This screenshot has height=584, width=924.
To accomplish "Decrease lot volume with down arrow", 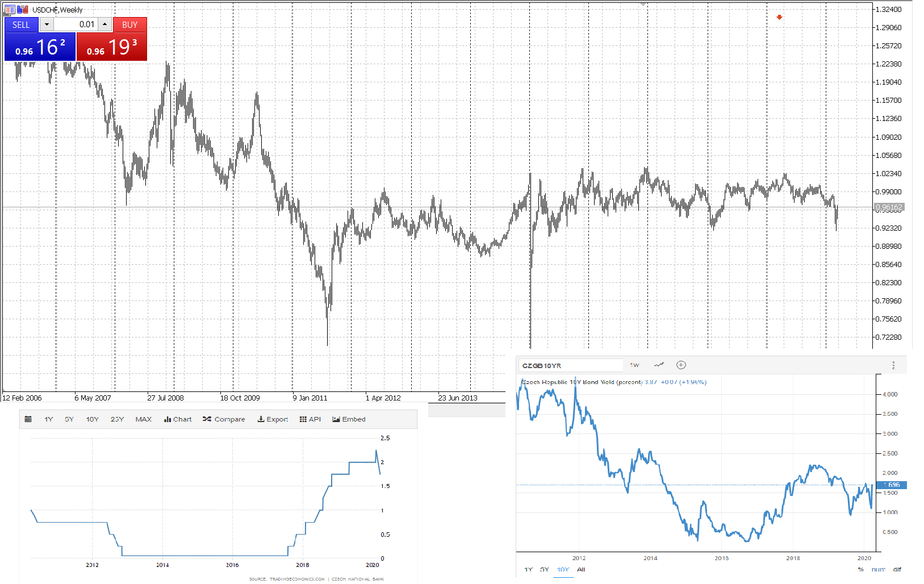I will pos(47,24).
